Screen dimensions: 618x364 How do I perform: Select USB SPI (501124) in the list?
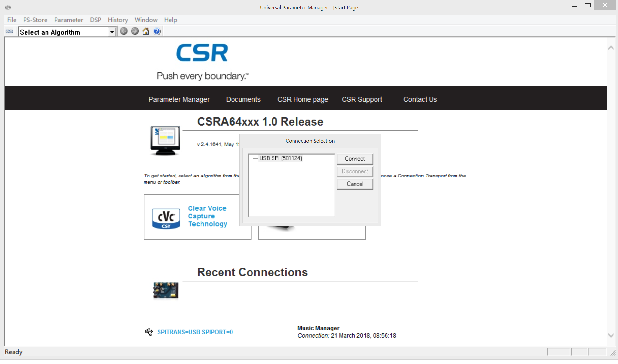click(281, 158)
